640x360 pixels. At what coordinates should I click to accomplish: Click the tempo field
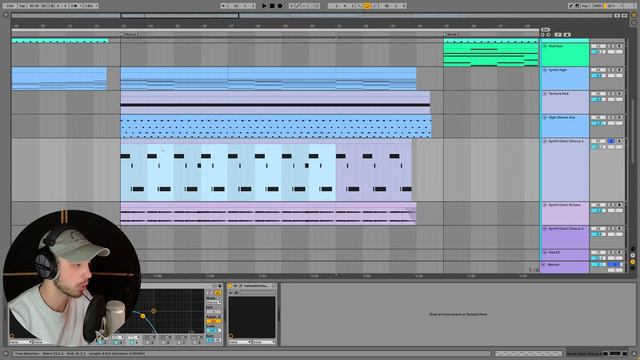coord(35,6)
